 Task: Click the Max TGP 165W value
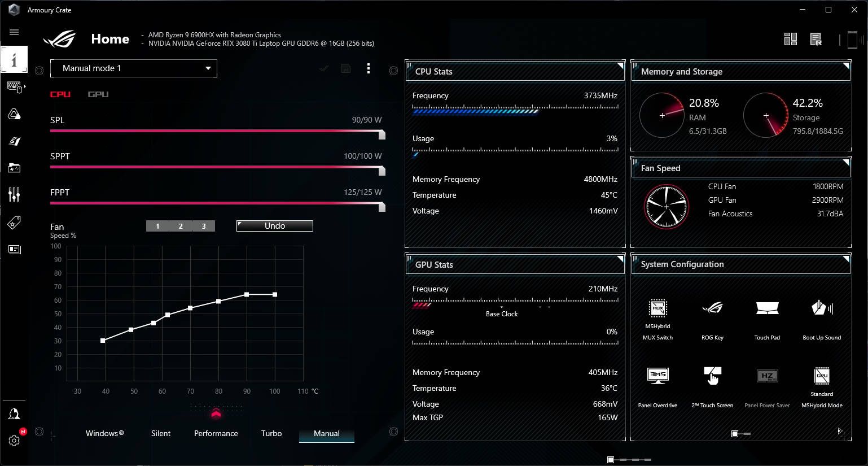[607, 417]
